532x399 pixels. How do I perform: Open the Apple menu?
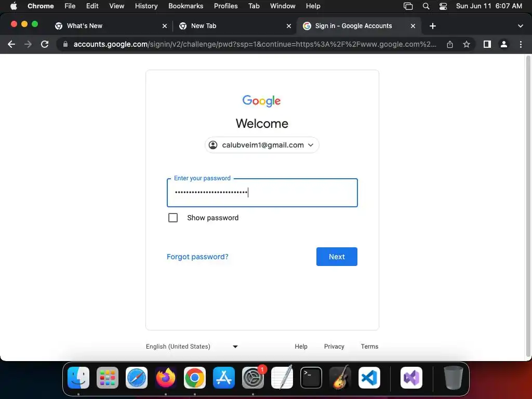[14, 6]
